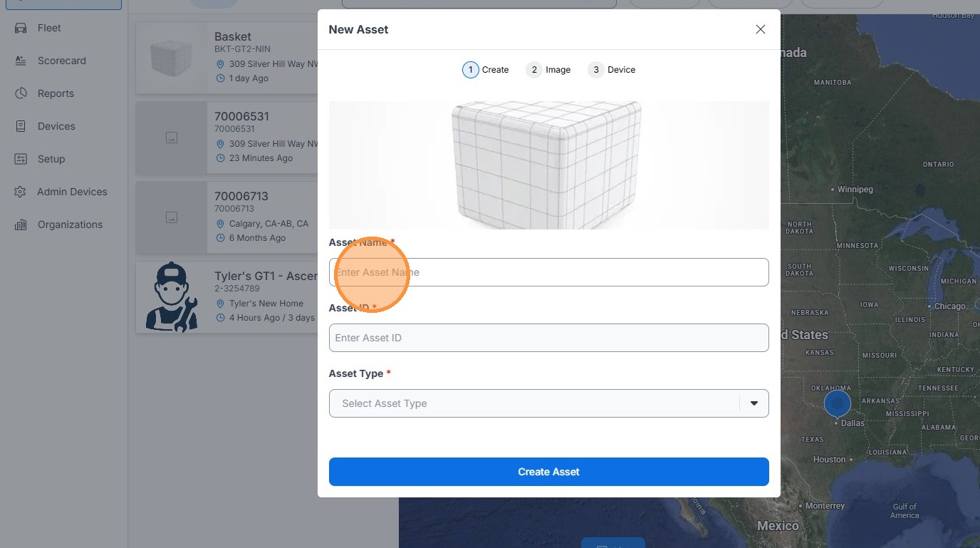
Task: Click the Basket cube thumbnail
Action: point(172,58)
